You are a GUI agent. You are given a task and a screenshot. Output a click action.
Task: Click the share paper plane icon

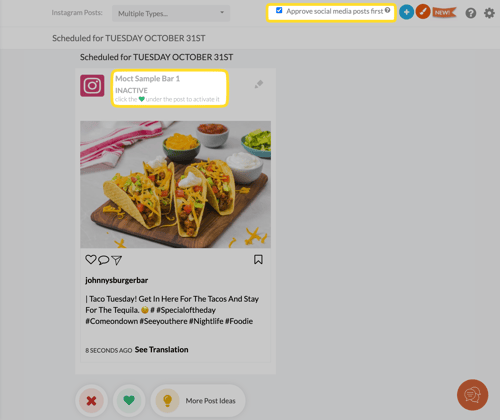(x=117, y=260)
